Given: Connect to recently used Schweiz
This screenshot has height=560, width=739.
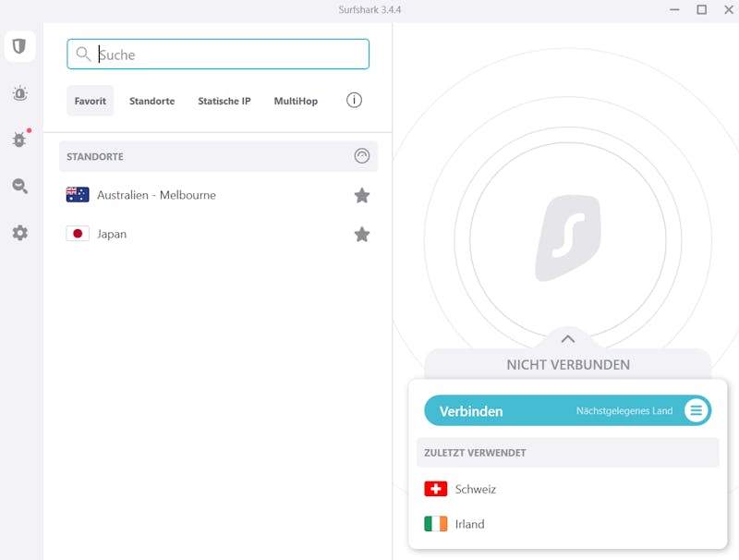Looking at the screenshot, I should (x=568, y=489).
